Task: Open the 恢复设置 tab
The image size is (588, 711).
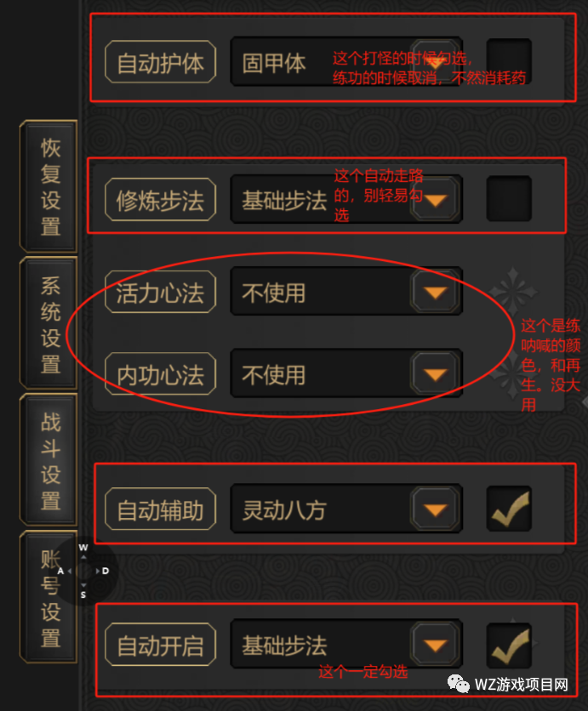Action: click(x=49, y=186)
